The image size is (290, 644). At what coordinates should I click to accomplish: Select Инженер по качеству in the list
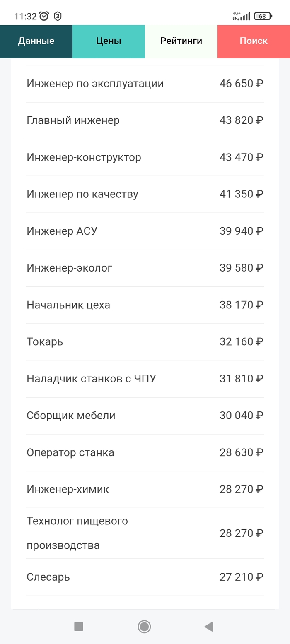coord(145,194)
